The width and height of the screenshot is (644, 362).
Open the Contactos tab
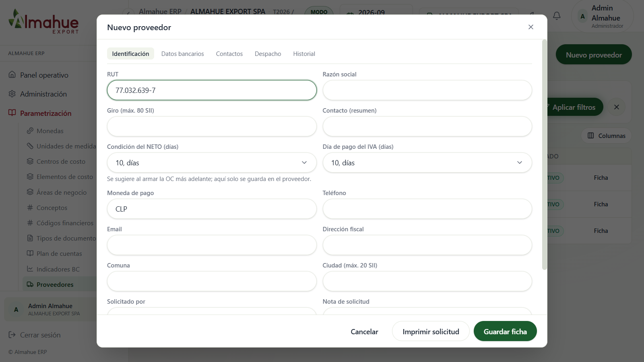click(229, 53)
